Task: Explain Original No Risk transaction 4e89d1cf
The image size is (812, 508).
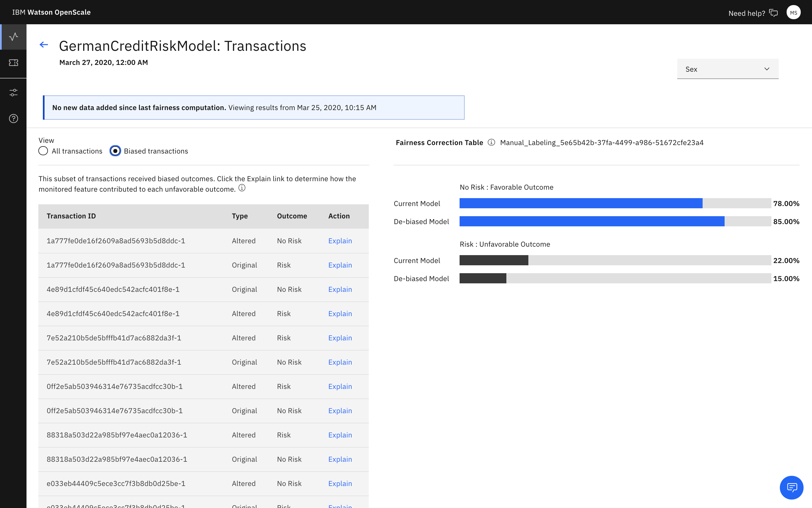Action: click(x=340, y=289)
